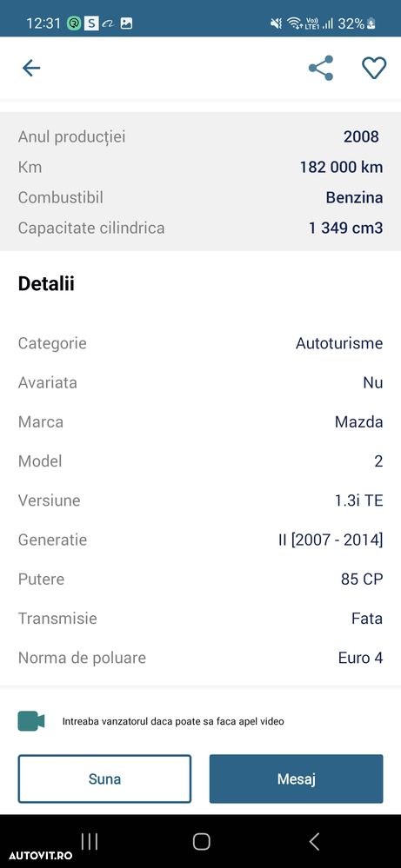Select the Norma de poluare Euro 4 row
The width and height of the screenshot is (401, 868).
coord(200,658)
